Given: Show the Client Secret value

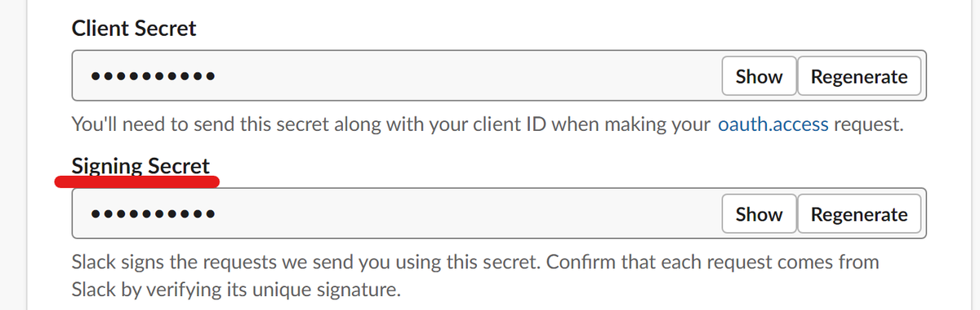Looking at the screenshot, I should [759, 77].
